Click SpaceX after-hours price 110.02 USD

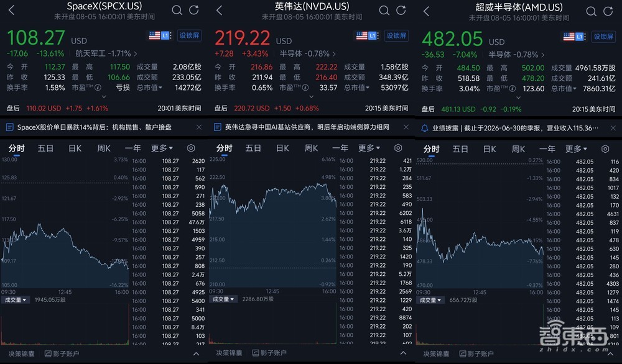coord(44,108)
